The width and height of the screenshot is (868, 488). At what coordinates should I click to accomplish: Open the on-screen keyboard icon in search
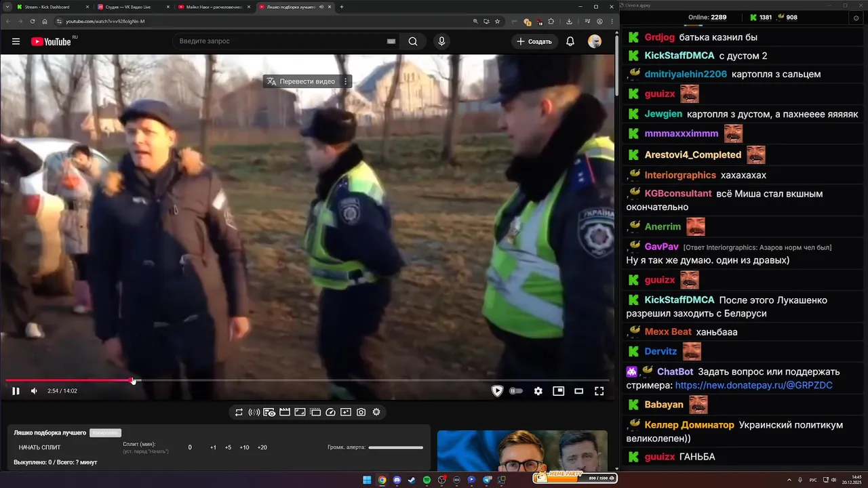tap(391, 41)
